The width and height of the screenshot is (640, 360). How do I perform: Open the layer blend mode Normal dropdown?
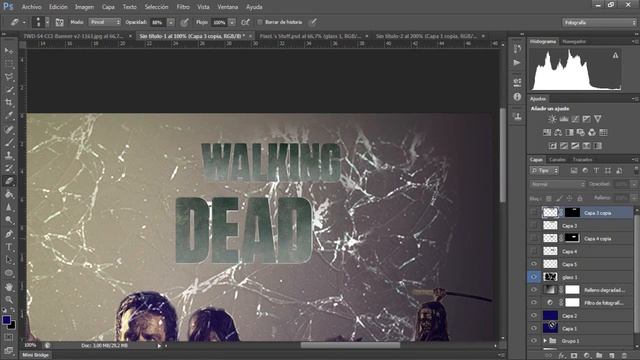pyautogui.click(x=558, y=184)
